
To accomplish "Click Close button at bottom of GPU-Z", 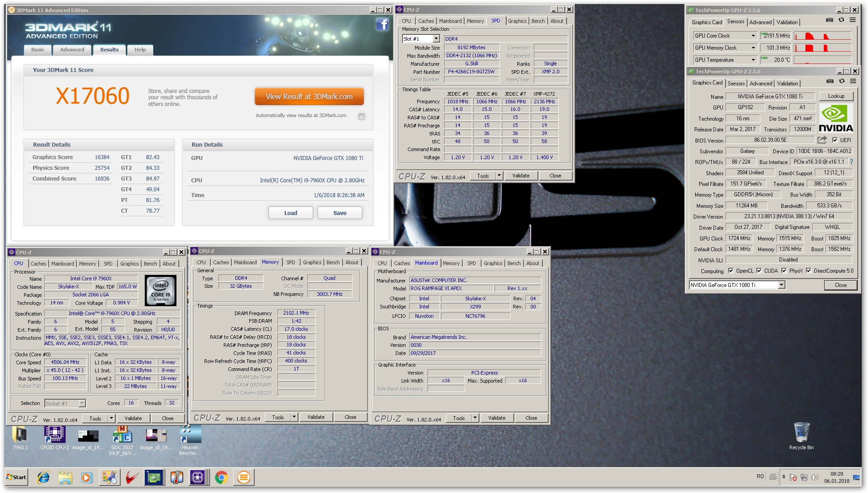I will [840, 285].
